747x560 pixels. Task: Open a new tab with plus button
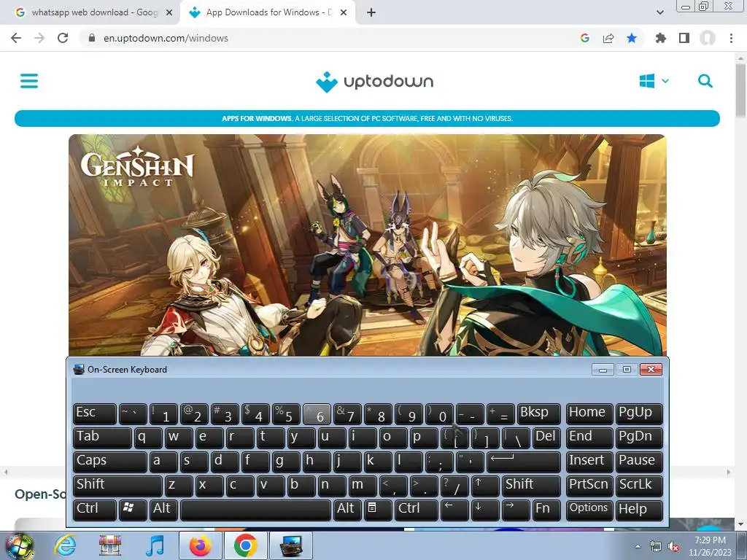tap(371, 13)
